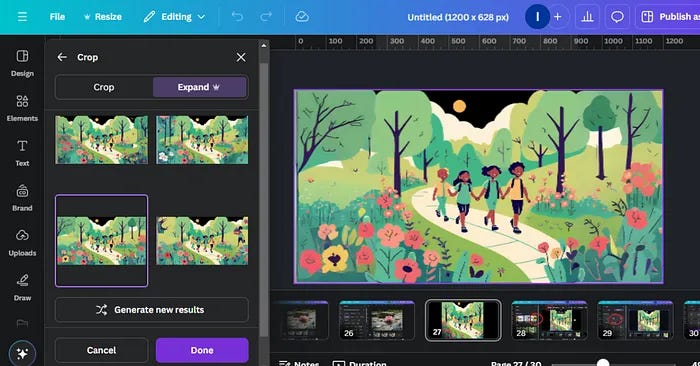Open the Notes panel
Screen dimensions: 700x366
click(299, 363)
